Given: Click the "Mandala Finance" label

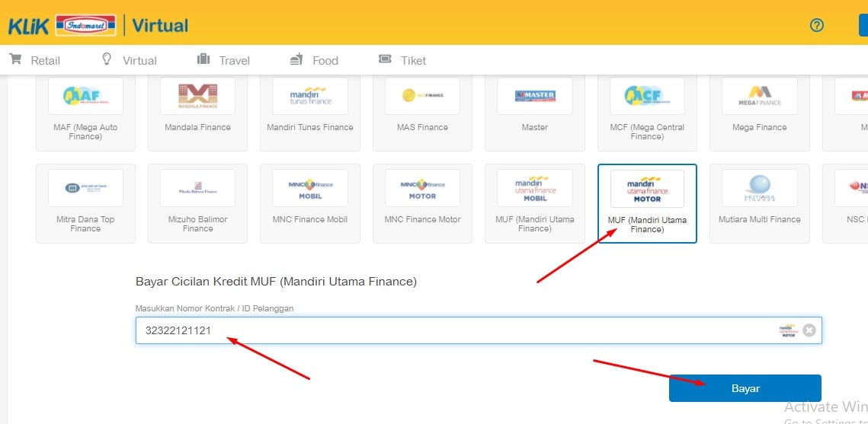Looking at the screenshot, I should [197, 127].
